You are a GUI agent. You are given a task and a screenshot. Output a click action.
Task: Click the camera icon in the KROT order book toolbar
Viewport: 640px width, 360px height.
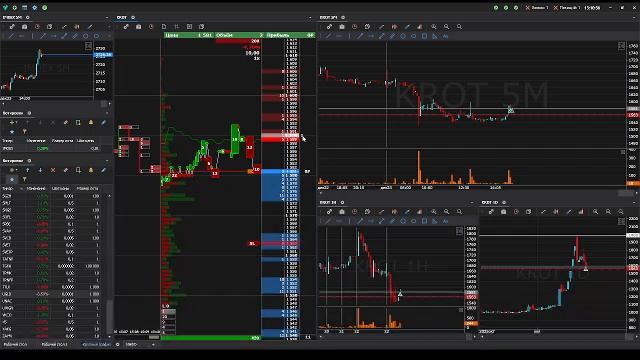click(138, 27)
